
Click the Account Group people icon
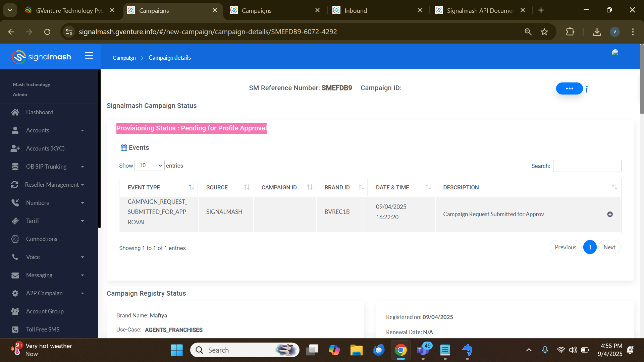[15, 311]
